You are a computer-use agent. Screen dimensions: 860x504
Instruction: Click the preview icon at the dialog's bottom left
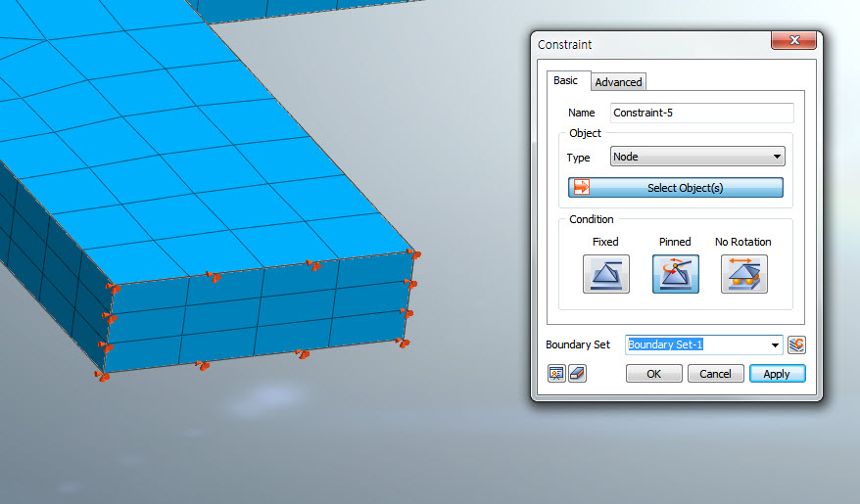tap(556, 374)
